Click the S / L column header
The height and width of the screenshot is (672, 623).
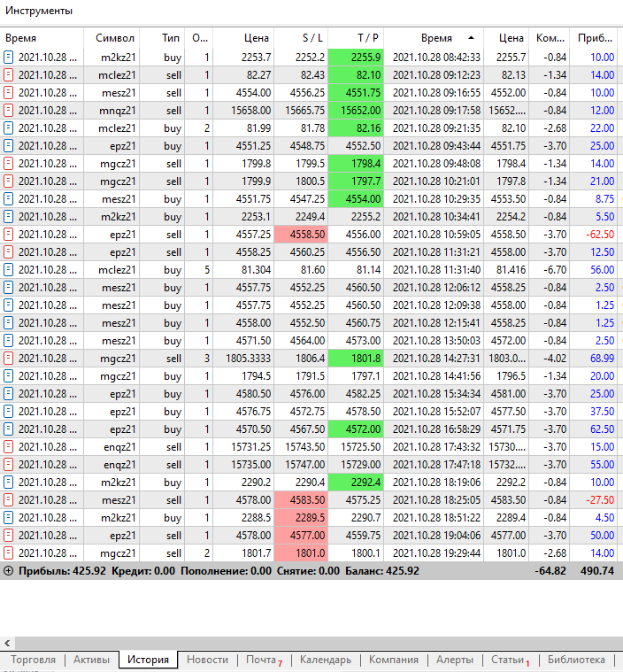coord(301,38)
